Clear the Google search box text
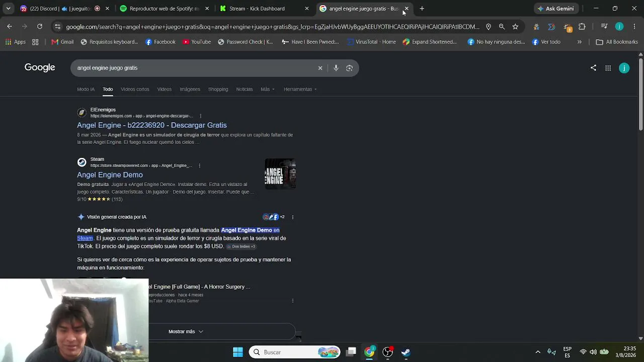The height and width of the screenshot is (362, 644). click(x=320, y=68)
